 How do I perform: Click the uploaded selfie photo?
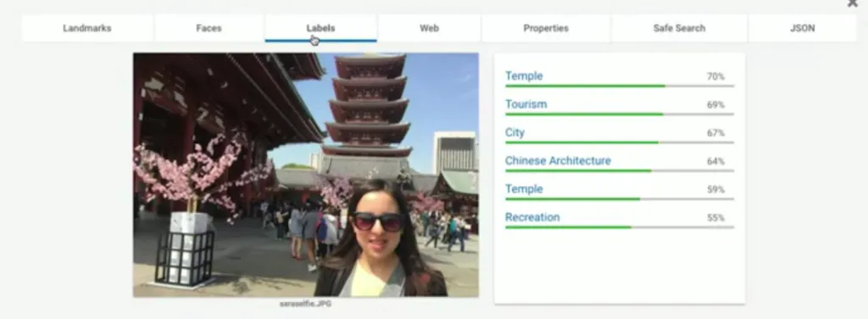[x=305, y=175]
